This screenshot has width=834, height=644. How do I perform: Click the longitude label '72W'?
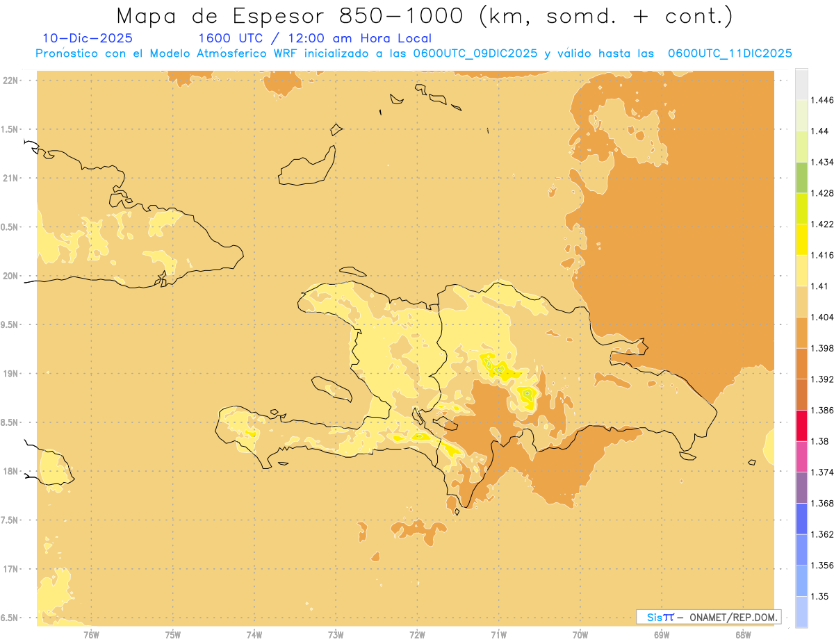418,634
